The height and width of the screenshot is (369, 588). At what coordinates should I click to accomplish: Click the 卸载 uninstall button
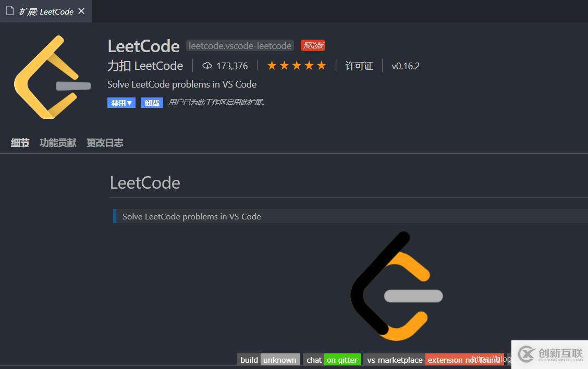pyautogui.click(x=152, y=103)
